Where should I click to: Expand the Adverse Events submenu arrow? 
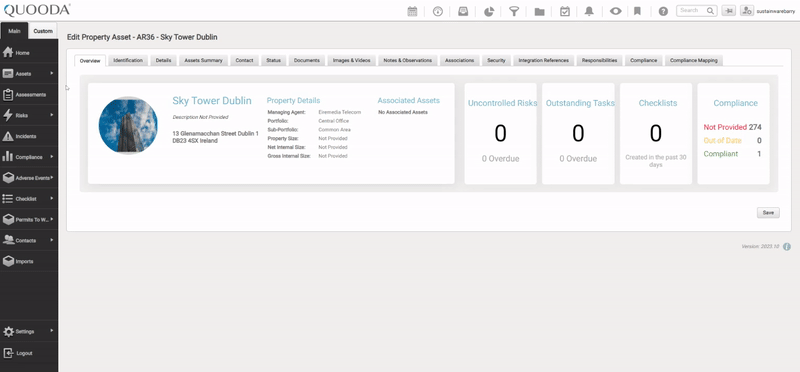[x=52, y=178]
